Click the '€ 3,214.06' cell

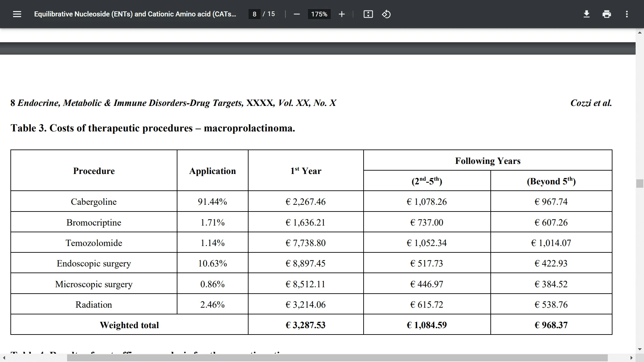tap(306, 305)
